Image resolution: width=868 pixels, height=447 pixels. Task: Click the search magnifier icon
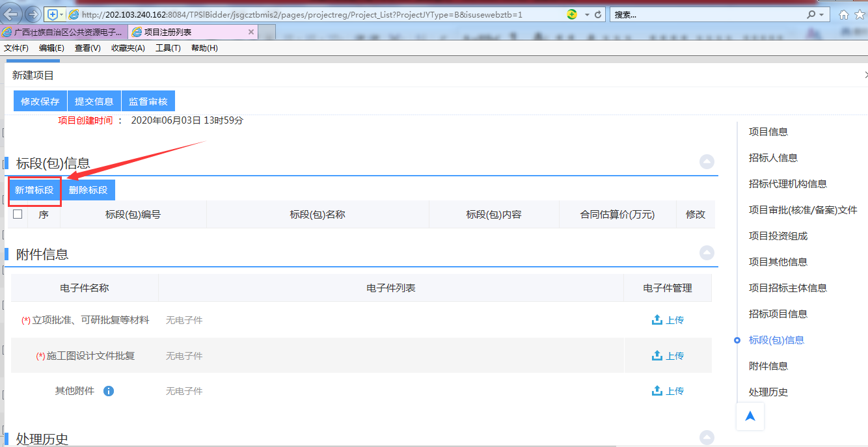[x=811, y=14]
